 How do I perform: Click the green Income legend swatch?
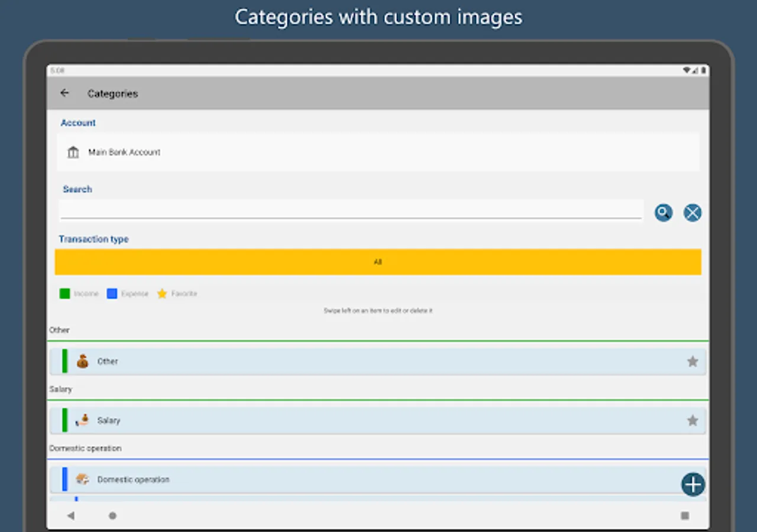coord(65,294)
